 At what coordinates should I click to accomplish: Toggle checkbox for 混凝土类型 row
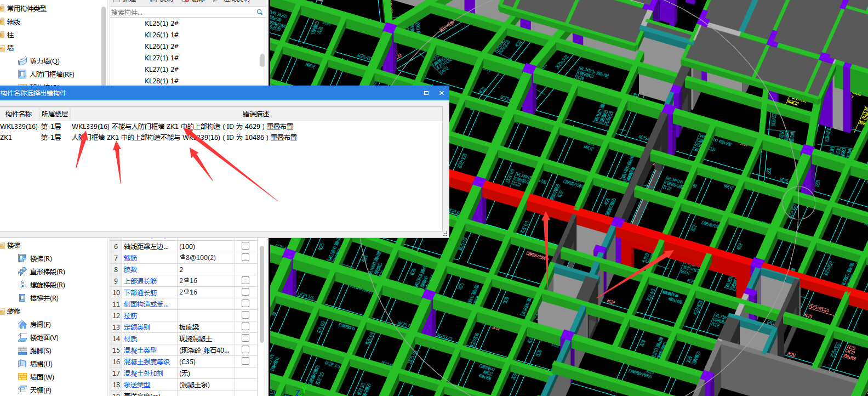pyautogui.click(x=245, y=349)
